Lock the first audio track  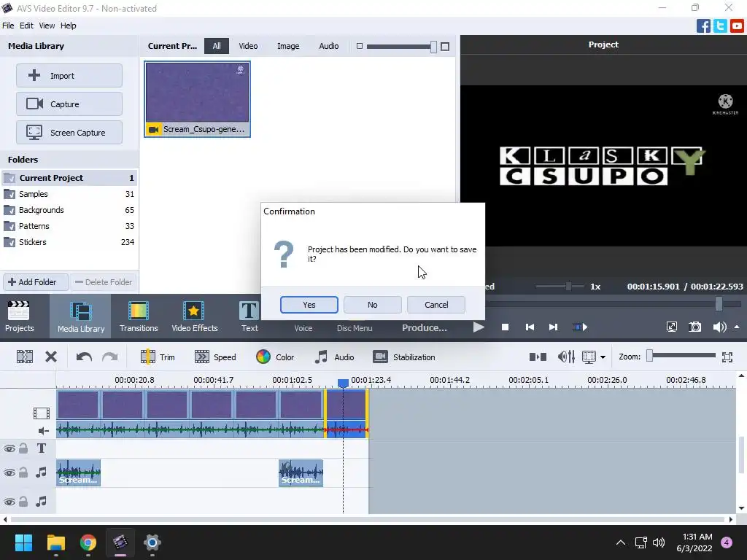(23, 472)
